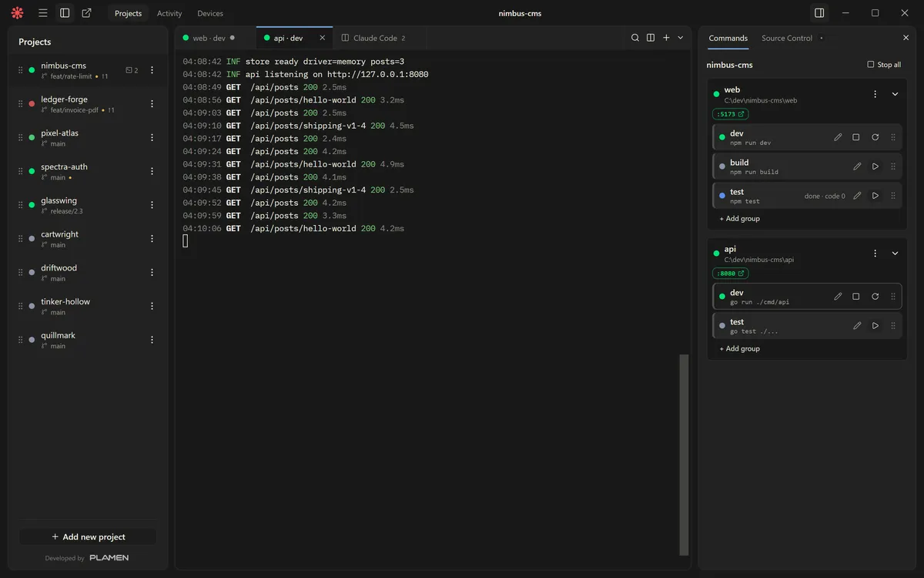The width and height of the screenshot is (924, 578).
Task: Open nimbus-cms project options menu
Action: tap(152, 70)
